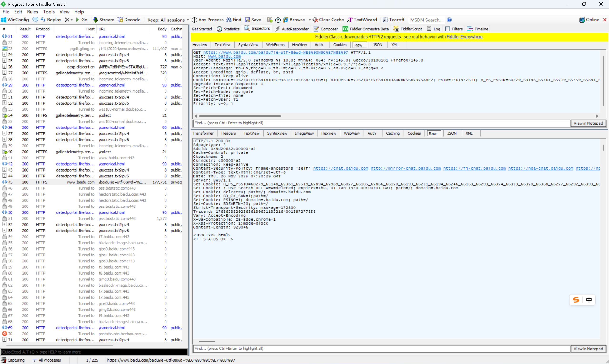Click the camera screenshot icon
Viewport: 609px width, 364px height.
[270, 20]
